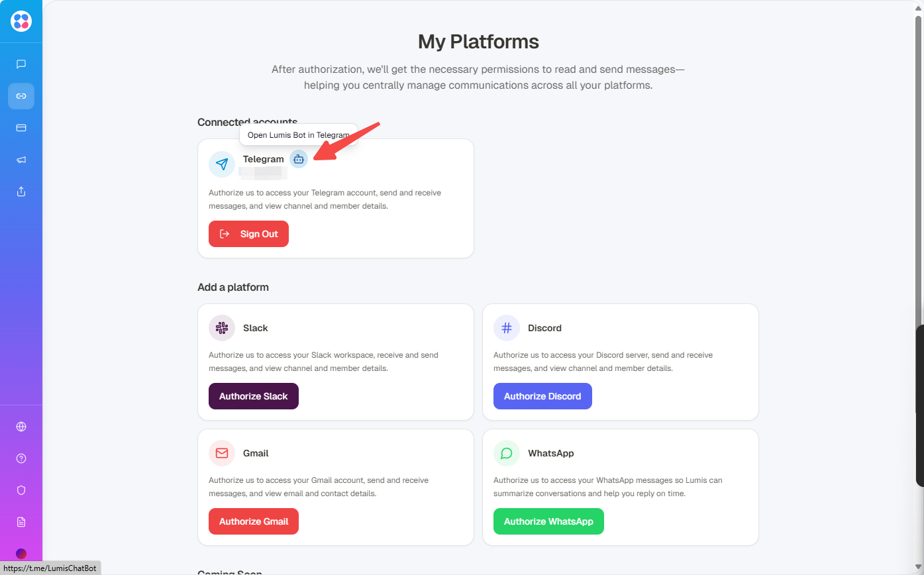Open the help question mark icon
The image size is (924, 575).
(x=21, y=458)
